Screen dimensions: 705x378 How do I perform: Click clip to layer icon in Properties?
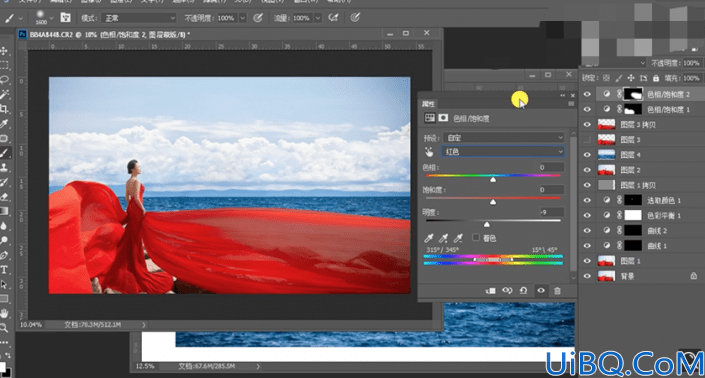click(x=491, y=291)
